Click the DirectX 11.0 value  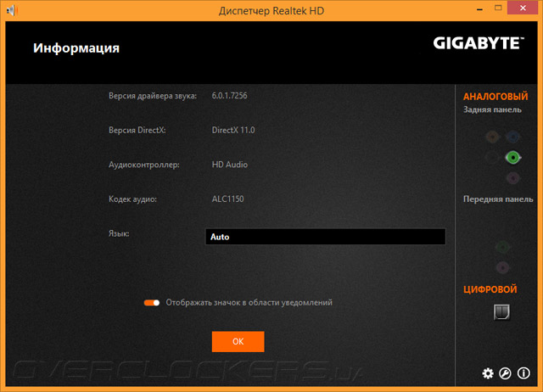pos(233,130)
